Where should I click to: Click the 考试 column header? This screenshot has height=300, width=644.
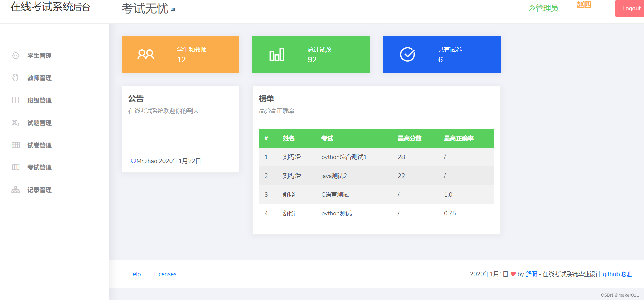click(x=327, y=138)
